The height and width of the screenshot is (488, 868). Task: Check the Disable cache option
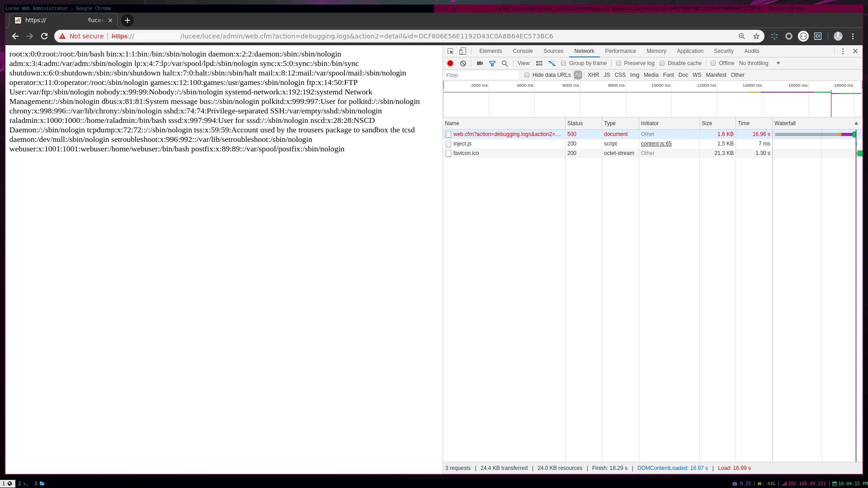662,63
